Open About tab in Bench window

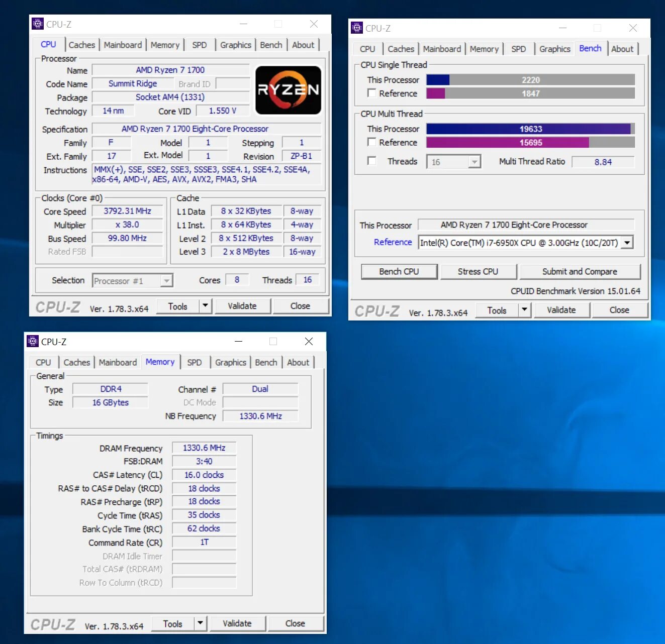[x=622, y=49]
